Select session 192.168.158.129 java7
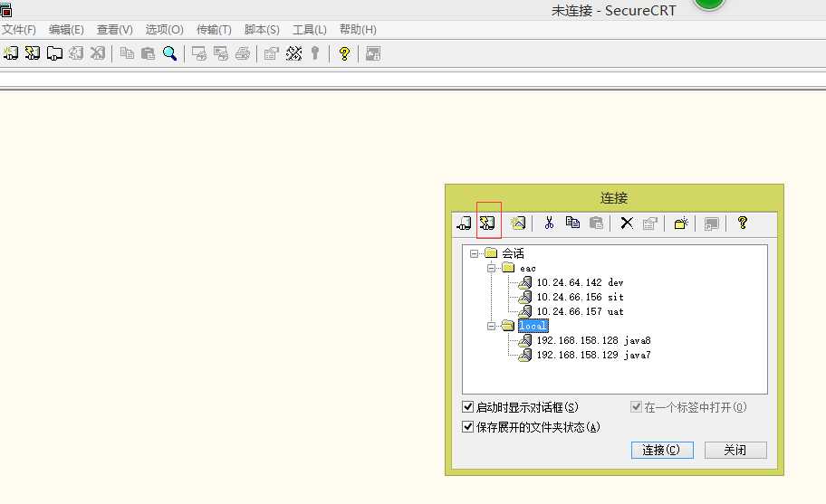 pyautogui.click(x=594, y=355)
